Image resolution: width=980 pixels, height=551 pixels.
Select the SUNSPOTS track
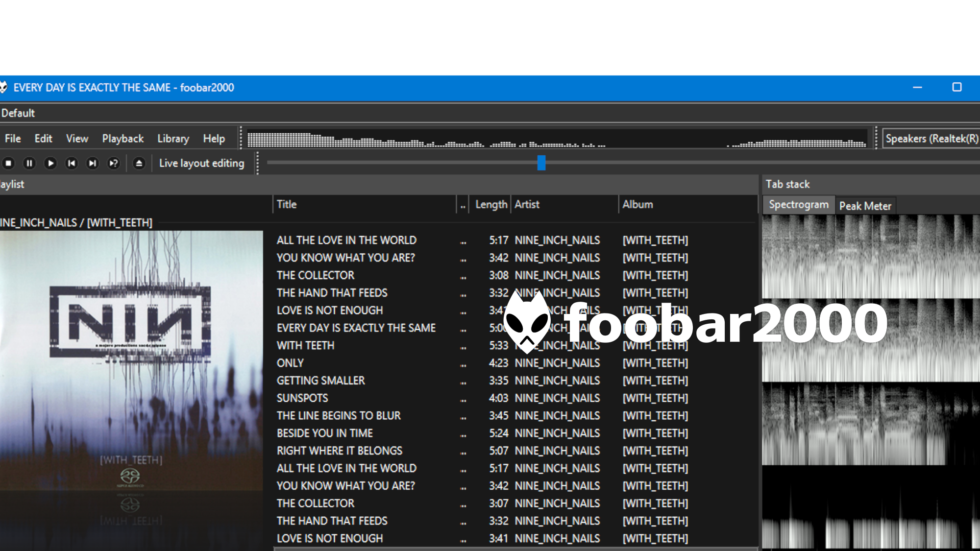515,398
